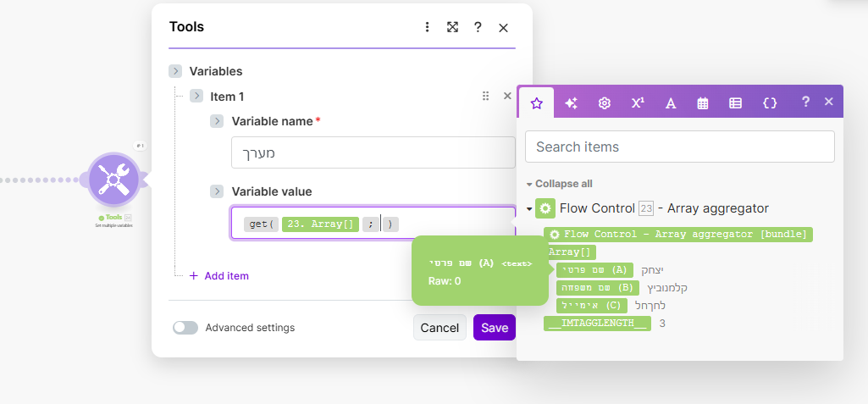
Task: Open text and binary functions tab
Action: click(671, 102)
